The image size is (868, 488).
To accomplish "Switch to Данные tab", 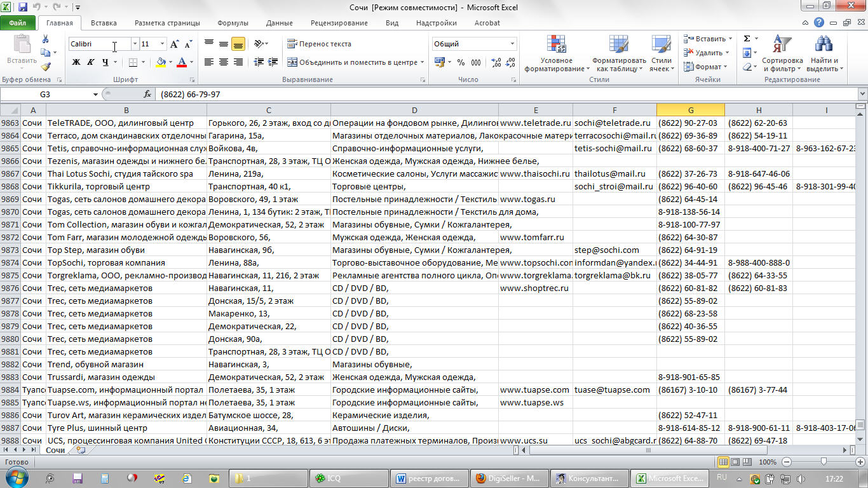I will tap(280, 23).
